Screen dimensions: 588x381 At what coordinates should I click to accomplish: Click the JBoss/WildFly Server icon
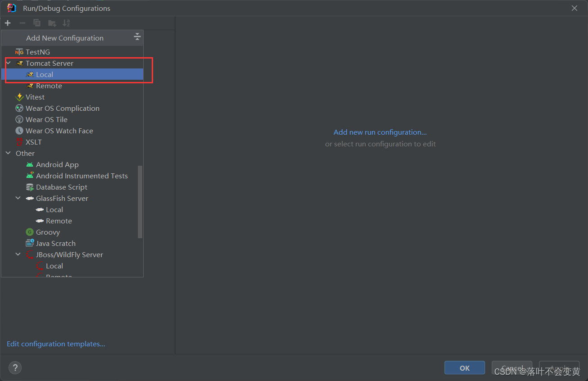click(x=30, y=255)
